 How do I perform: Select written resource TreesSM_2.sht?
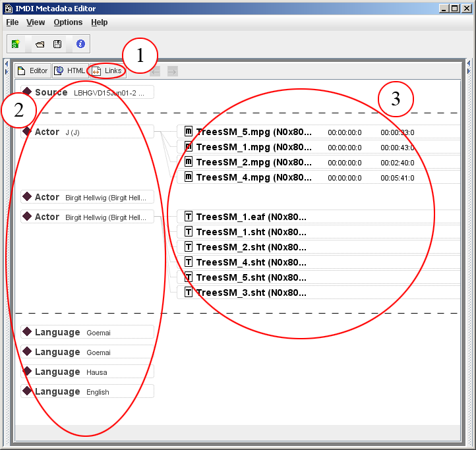pos(318,247)
